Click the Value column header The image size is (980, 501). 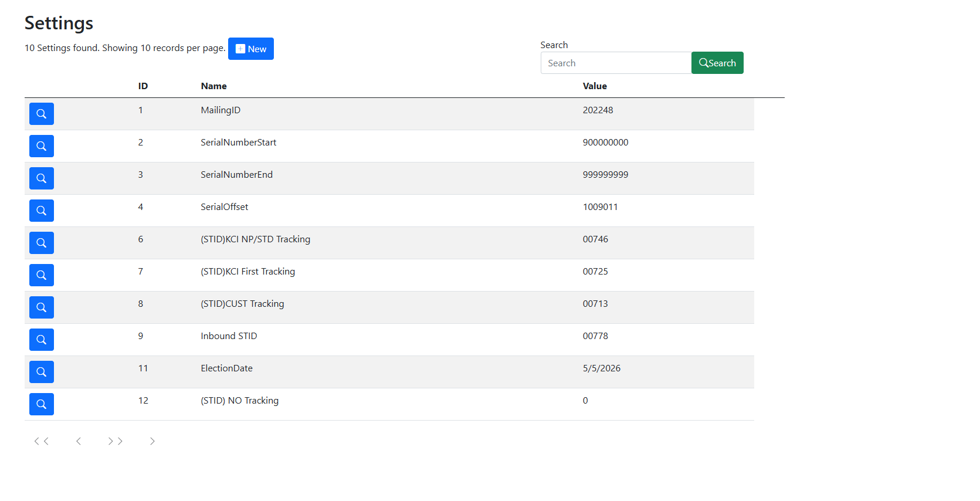coord(594,86)
